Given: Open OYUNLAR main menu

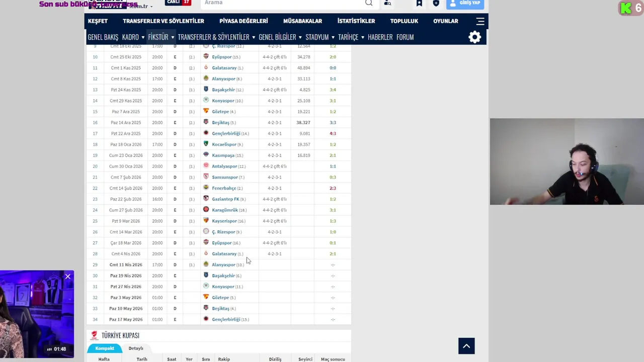Looking at the screenshot, I should click(x=446, y=21).
